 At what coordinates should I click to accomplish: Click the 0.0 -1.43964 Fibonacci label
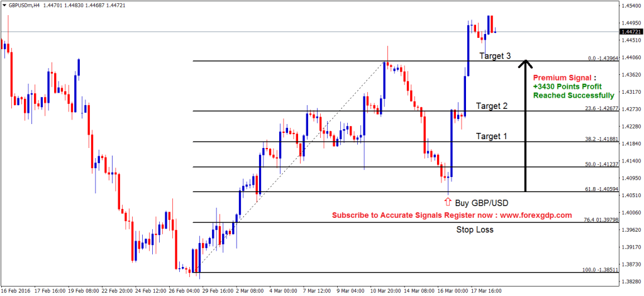coord(604,59)
